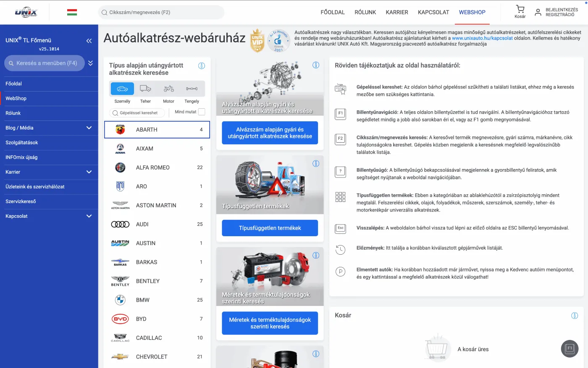Image resolution: width=588 pixels, height=368 pixels.
Task: Click the BMW brand logo
Action: click(x=120, y=300)
